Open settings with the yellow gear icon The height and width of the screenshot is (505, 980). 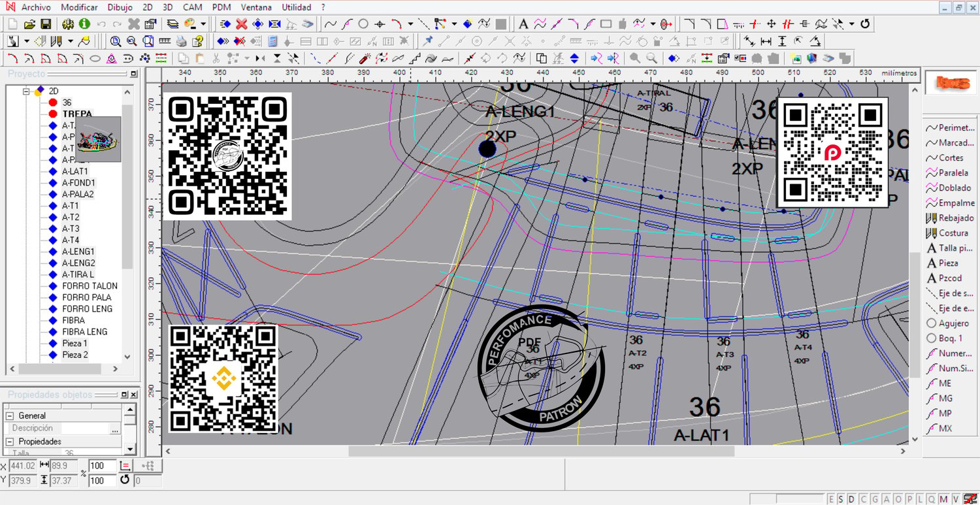pos(68,24)
